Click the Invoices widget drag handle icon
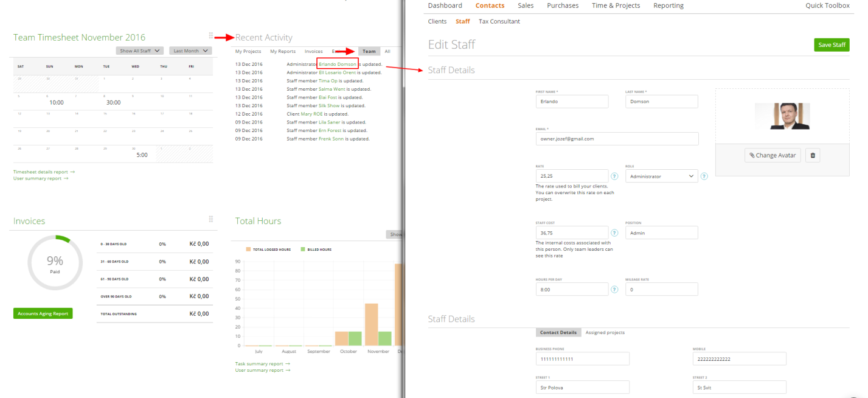Image resolution: width=868 pixels, height=398 pixels. pyautogui.click(x=211, y=219)
